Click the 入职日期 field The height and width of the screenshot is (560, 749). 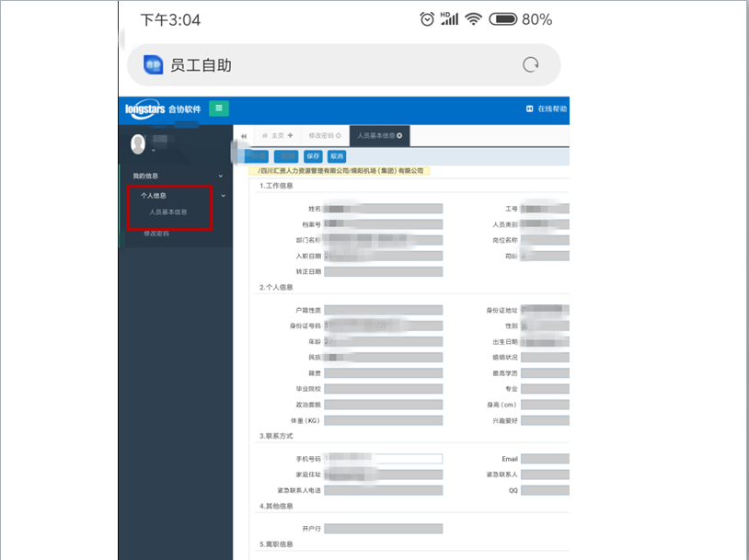coord(383,256)
